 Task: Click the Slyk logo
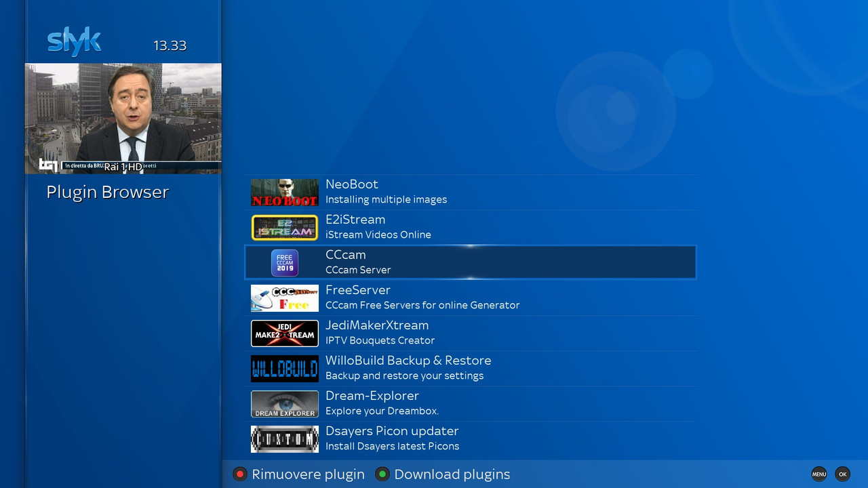click(74, 42)
